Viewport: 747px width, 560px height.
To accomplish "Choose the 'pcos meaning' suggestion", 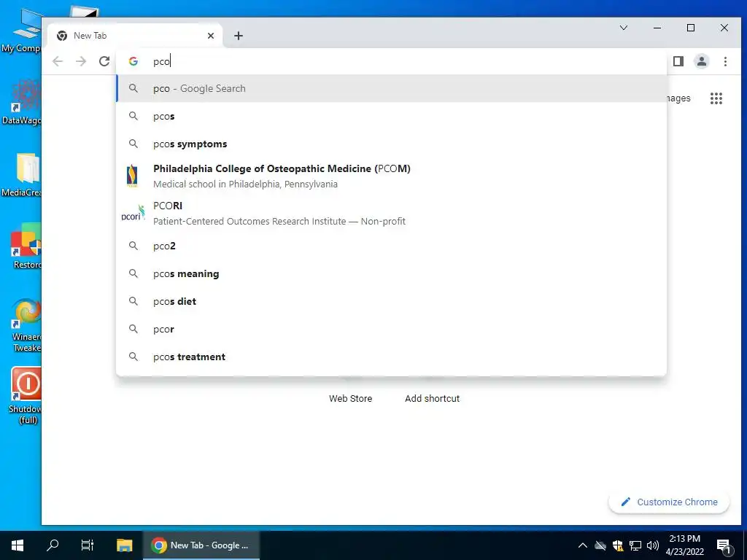I will pos(391,273).
